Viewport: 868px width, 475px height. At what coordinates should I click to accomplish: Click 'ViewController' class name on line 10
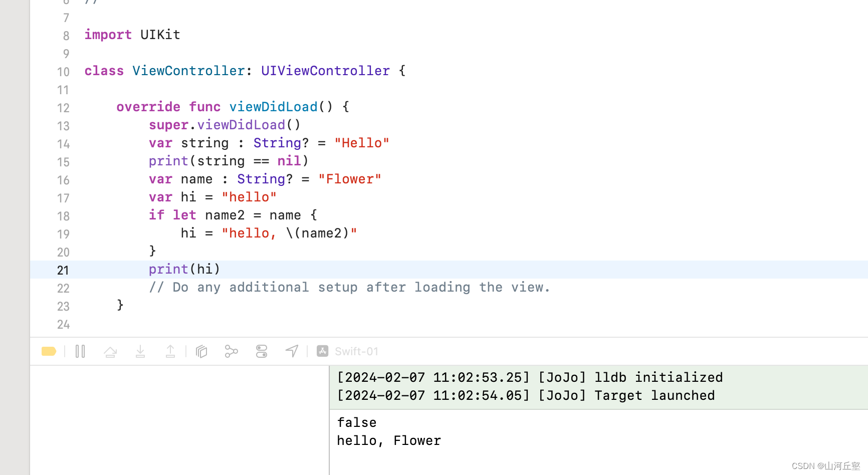coord(188,71)
